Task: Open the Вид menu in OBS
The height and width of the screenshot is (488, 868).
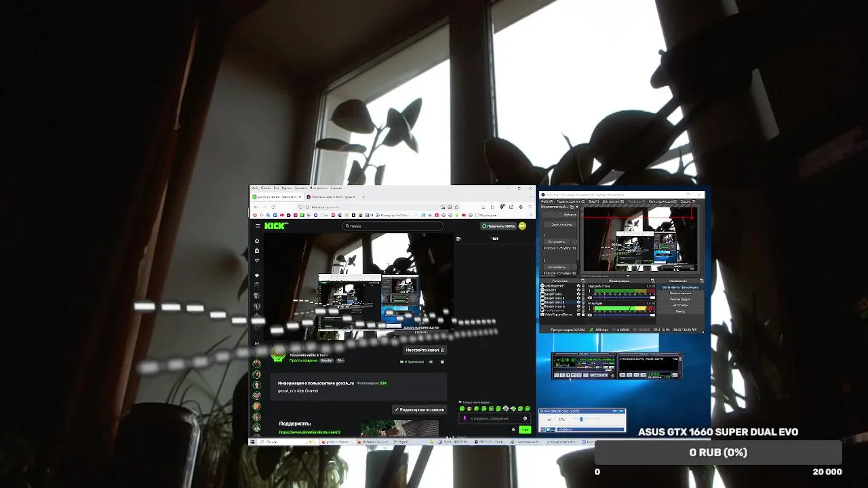Action: pyautogui.click(x=594, y=201)
